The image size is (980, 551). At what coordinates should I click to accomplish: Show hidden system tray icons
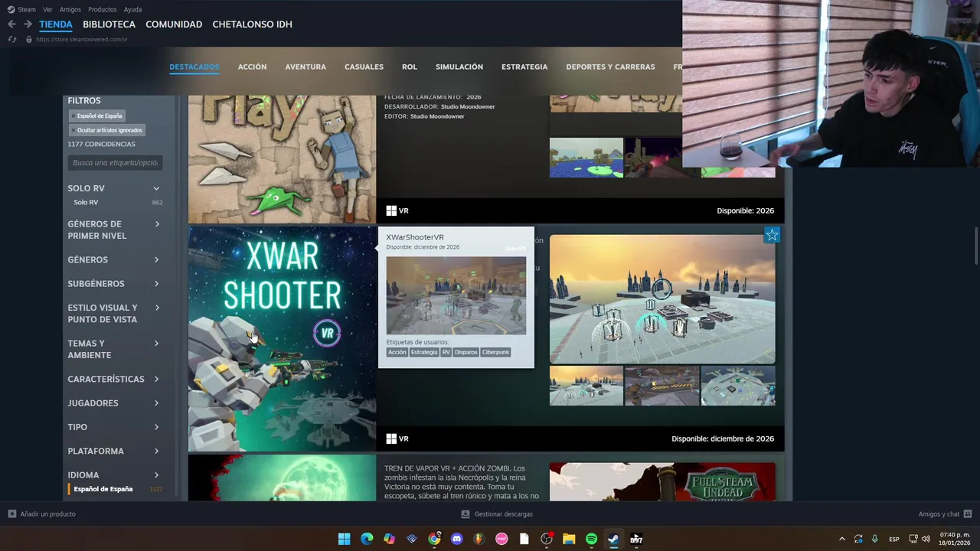(x=841, y=539)
